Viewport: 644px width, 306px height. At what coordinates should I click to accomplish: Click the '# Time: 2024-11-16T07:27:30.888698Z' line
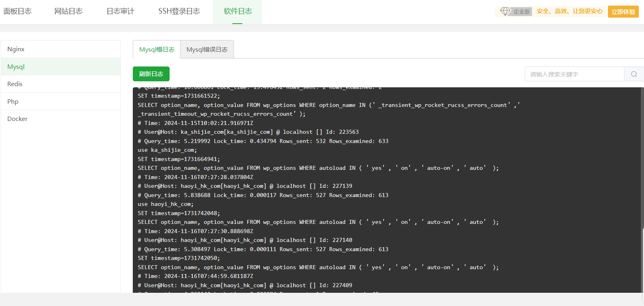point(196,231)
